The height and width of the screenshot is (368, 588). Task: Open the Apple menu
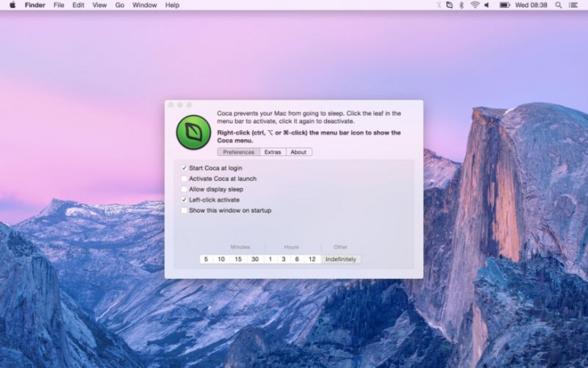coord(12,5)
